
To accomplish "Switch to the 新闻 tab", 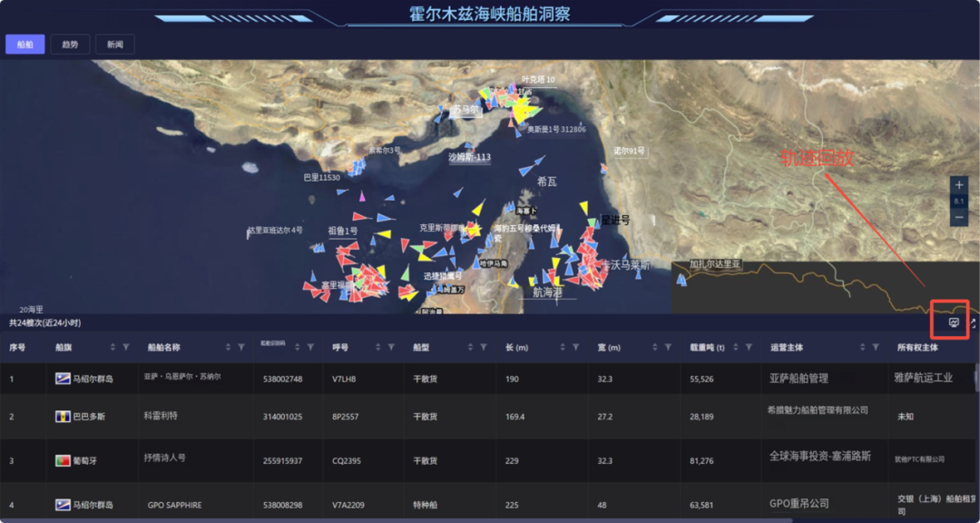I will [114, 44].
